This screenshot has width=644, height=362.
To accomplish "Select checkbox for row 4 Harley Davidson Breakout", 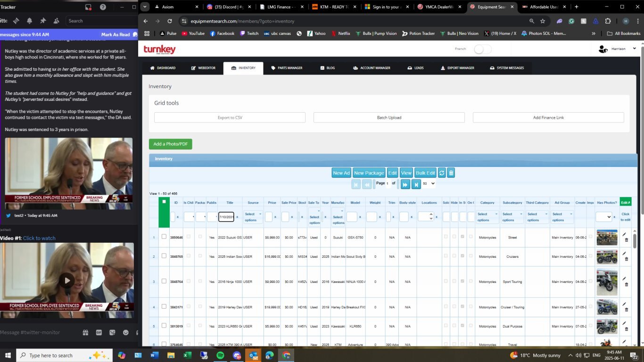I will (164, 306).
